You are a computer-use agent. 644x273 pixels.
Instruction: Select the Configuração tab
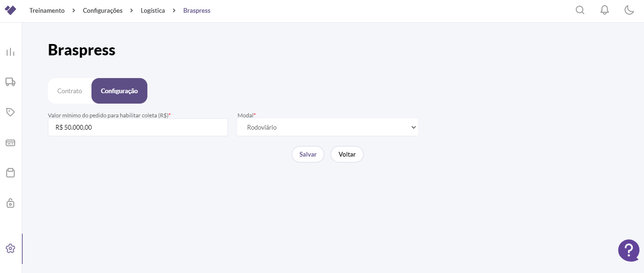(119, 91)
